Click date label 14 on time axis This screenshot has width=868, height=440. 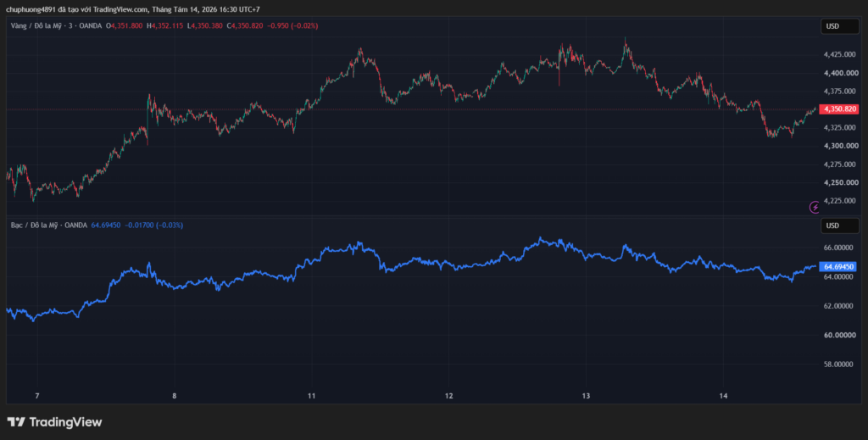click(724, 396)
